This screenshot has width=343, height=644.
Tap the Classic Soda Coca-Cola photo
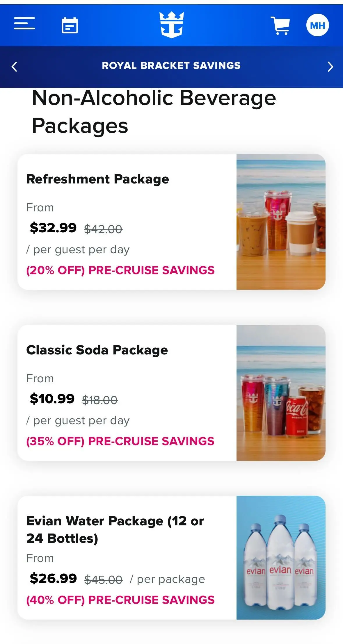coord(281,393)
